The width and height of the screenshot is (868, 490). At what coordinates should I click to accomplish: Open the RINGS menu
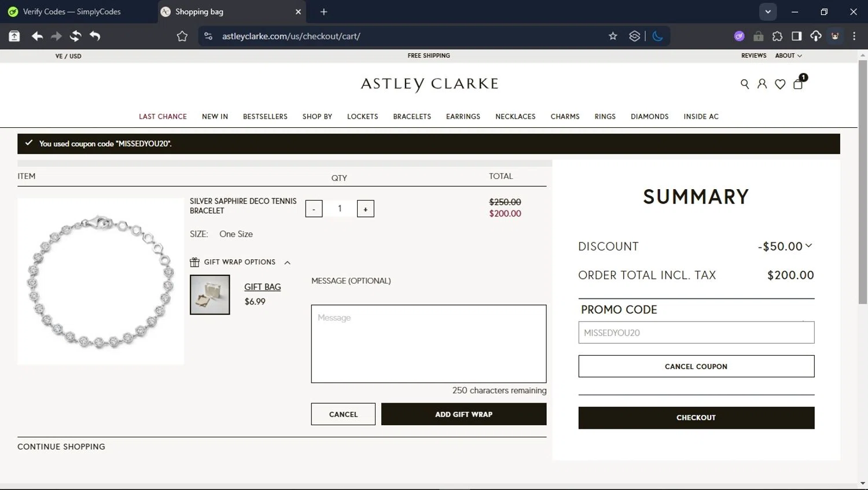coord(605,116)
